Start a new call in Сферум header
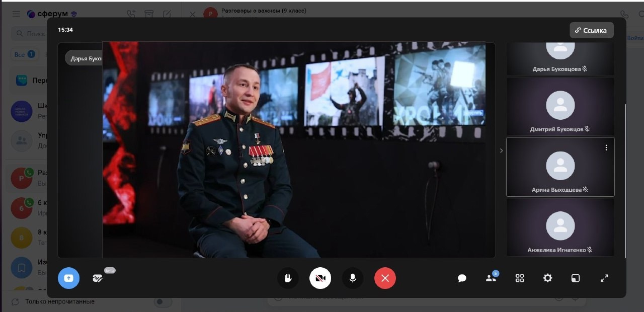This screenshot has width=644, height=312. [131, 14]
